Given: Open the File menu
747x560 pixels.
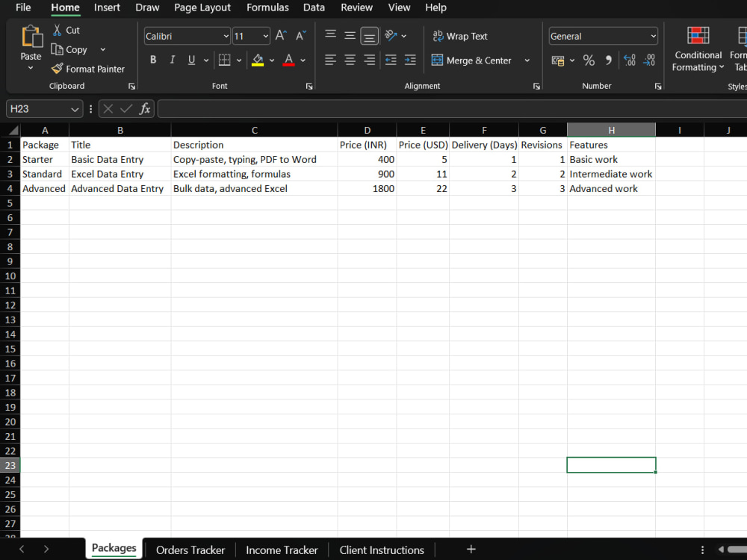Looking at the screenshot, I should 23,7.
